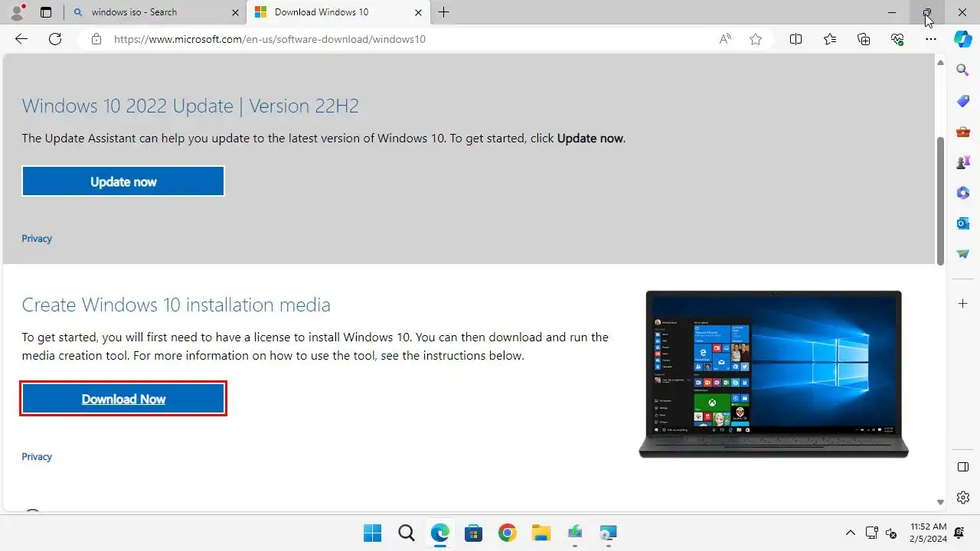Open the Privacy link below Download Now
Image resolution: width=980 pixels, height=551 pixels.
[x=37, y=457]
